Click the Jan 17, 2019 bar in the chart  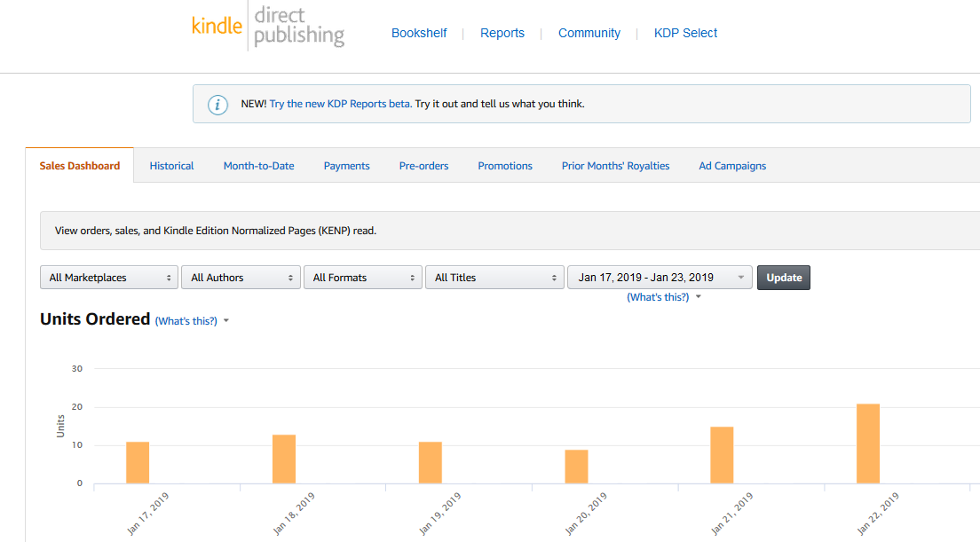pyautogui.click(x=138, y=463)
